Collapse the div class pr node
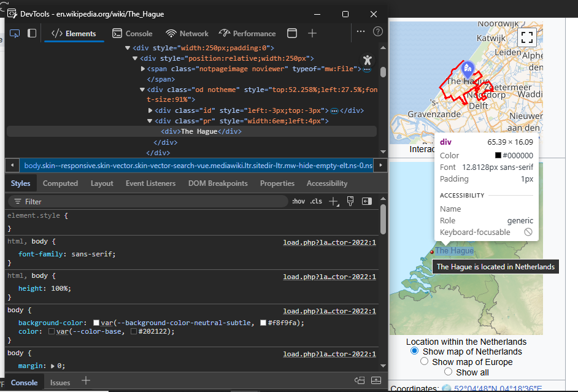This screenshot has width=578, height=392. (150, 121)
